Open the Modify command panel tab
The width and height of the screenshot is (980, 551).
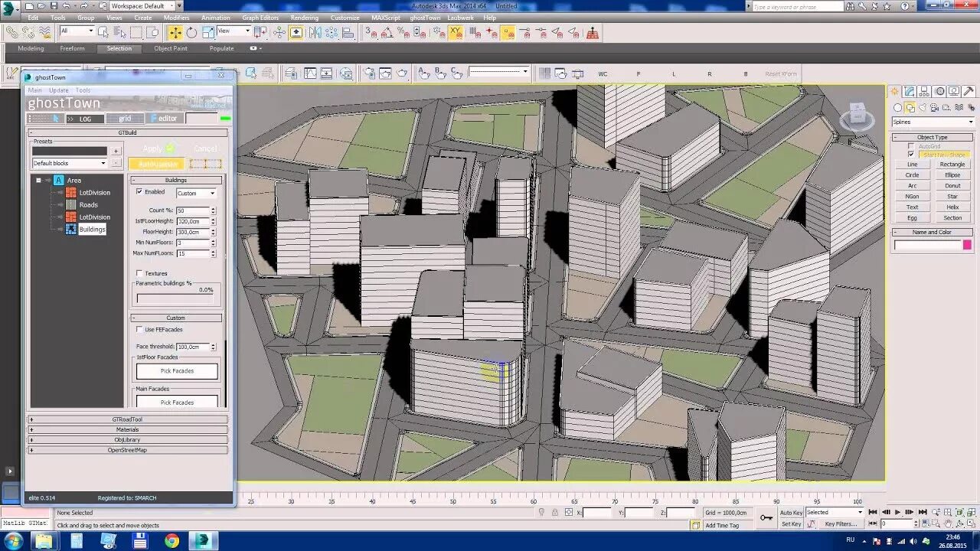click(910, 91)
